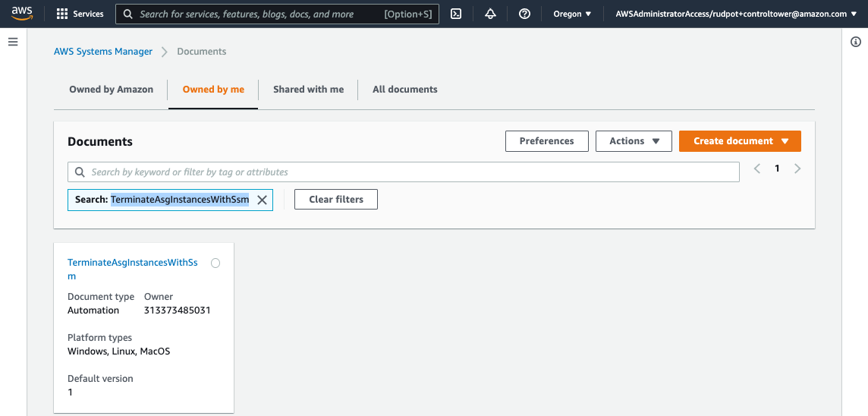This screenshot has height=416, width=868.
Task: Click the magnifier in the documents search box
Action: (80, 172)
